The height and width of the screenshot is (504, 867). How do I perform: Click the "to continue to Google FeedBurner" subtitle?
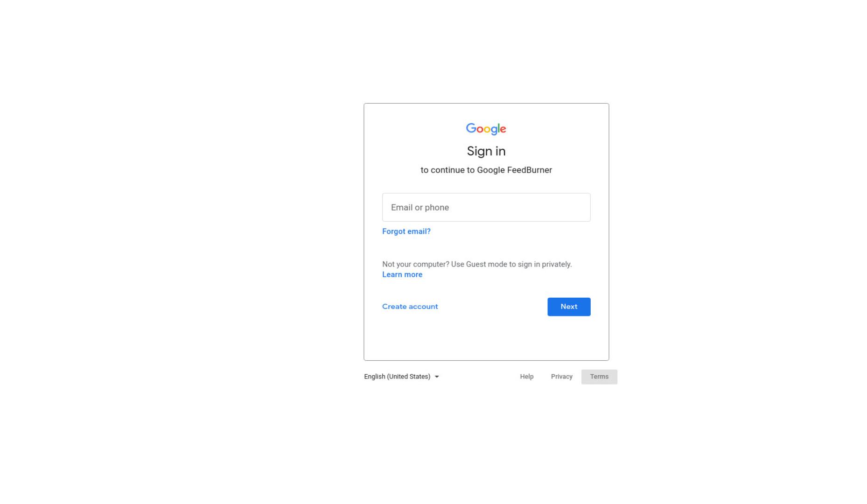486,170
